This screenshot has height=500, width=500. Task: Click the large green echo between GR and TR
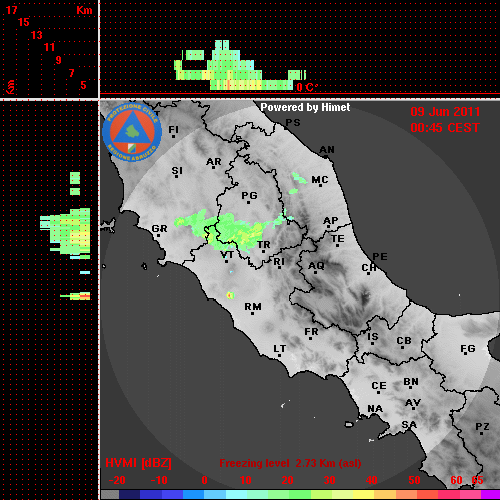tap(230, 230)
